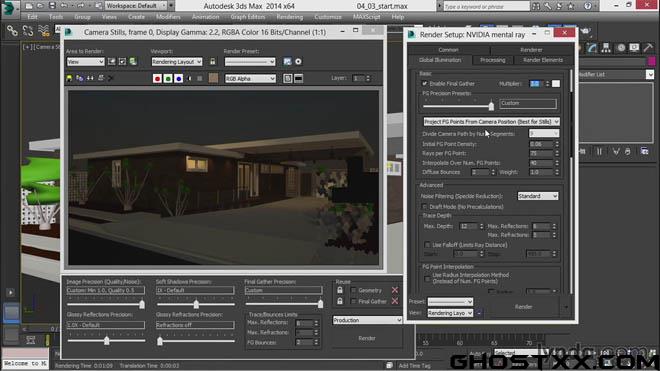Click Render button under Production dropdown
This screenshot has height=371, width=660.
click(367, 338)
